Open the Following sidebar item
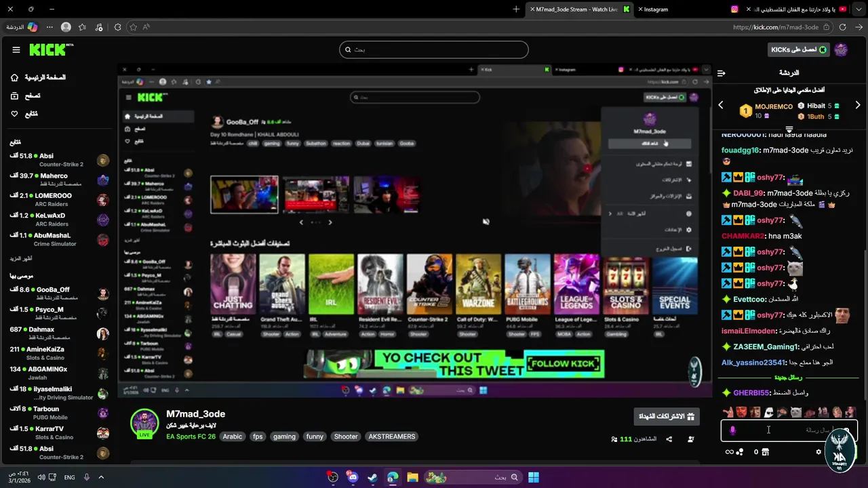The image size is (868, 488). [x=24, y=114]
